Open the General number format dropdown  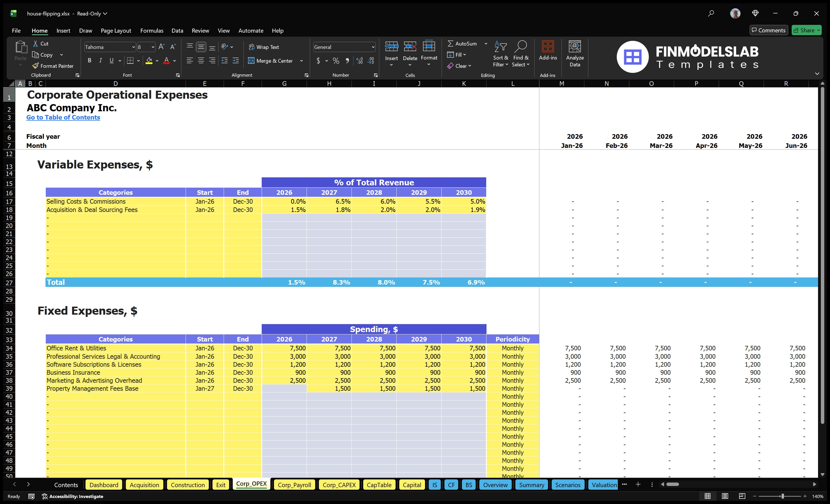tap(373, 47)
